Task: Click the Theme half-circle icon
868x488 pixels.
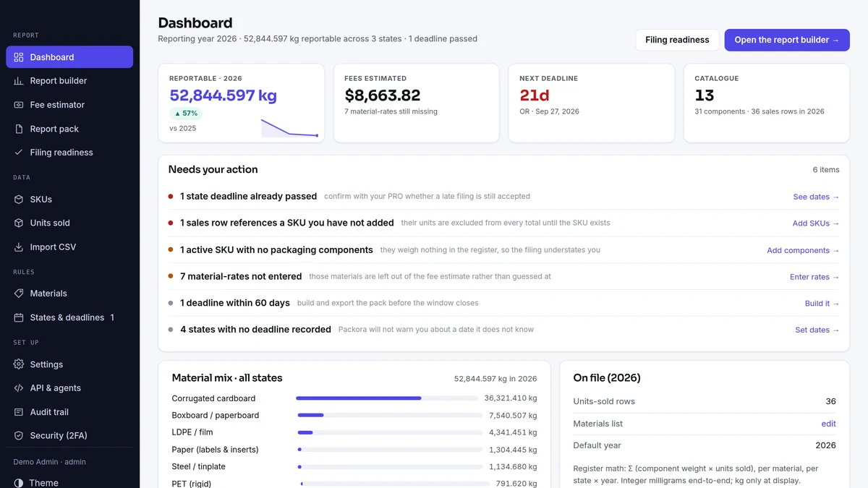Action: [19, 483]
